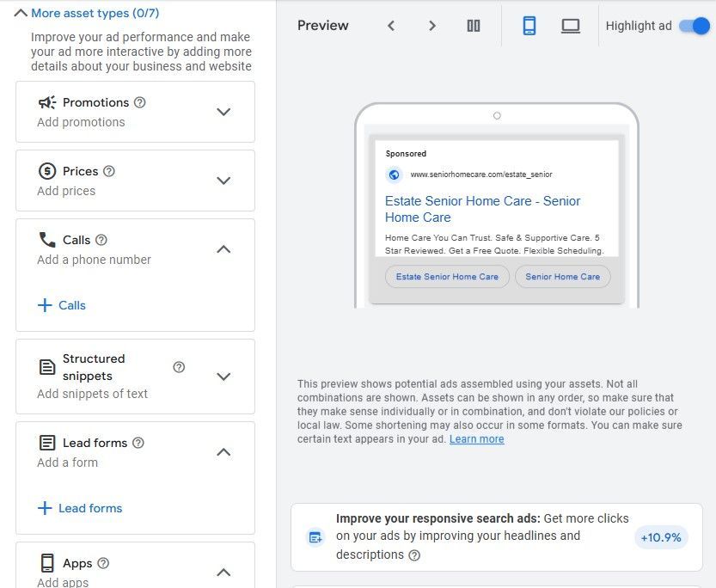The width and height of the screenshot is (716, 588).
Task: Open help for Calls
Action: (x=101, y=240)
